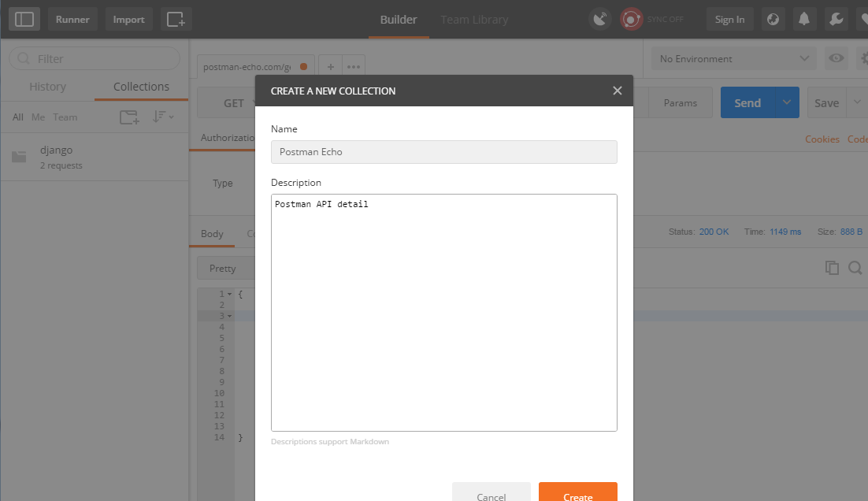
Task: Click the collection Name field
Action: click(x=444, y=152)
